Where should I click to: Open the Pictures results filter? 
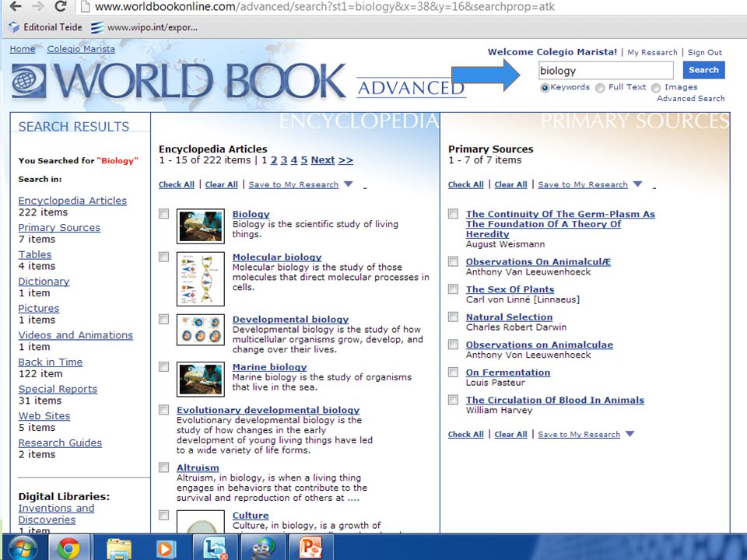pyautogui.click(x=39, y=309)
